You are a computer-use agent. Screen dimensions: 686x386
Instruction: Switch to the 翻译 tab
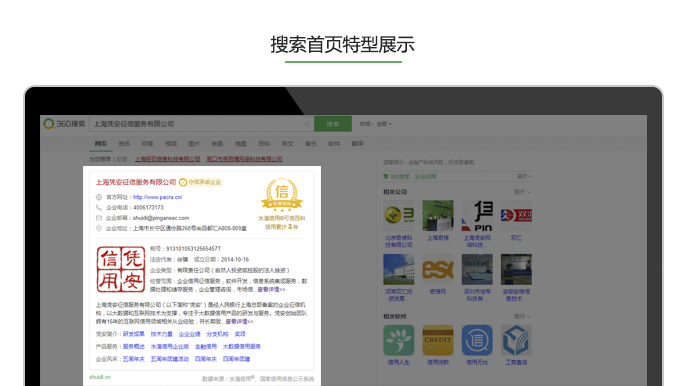point(357,144)
